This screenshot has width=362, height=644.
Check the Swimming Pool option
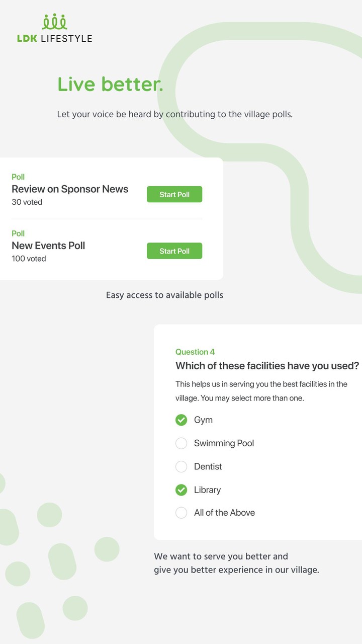[x=181, y=443]
